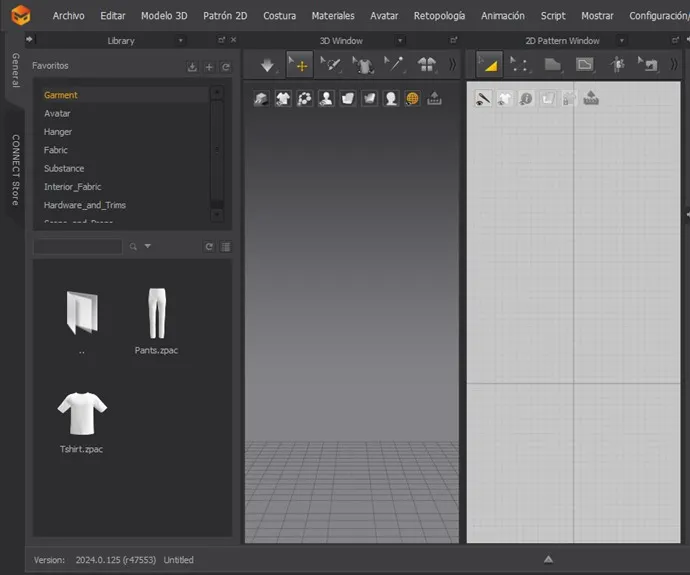The height and width of the screenshot is (575, 690).
Task: Open the Avatar menu in the menu bar
Action: click(384, 16)
